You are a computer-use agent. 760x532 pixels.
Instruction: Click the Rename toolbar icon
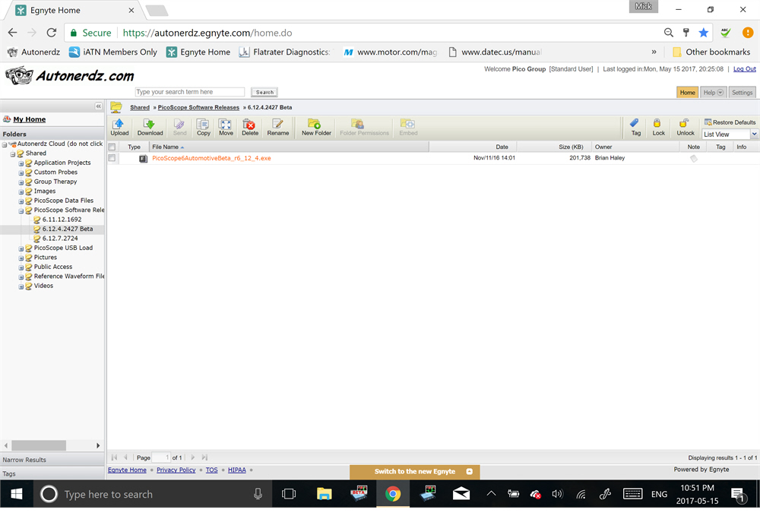[x=277, y=128]
